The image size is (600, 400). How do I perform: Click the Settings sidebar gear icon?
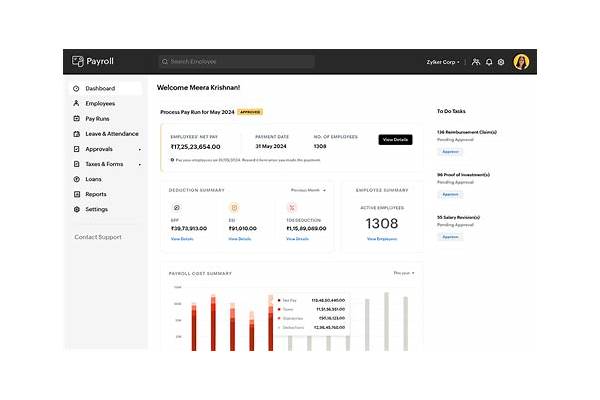click(77, 209)
